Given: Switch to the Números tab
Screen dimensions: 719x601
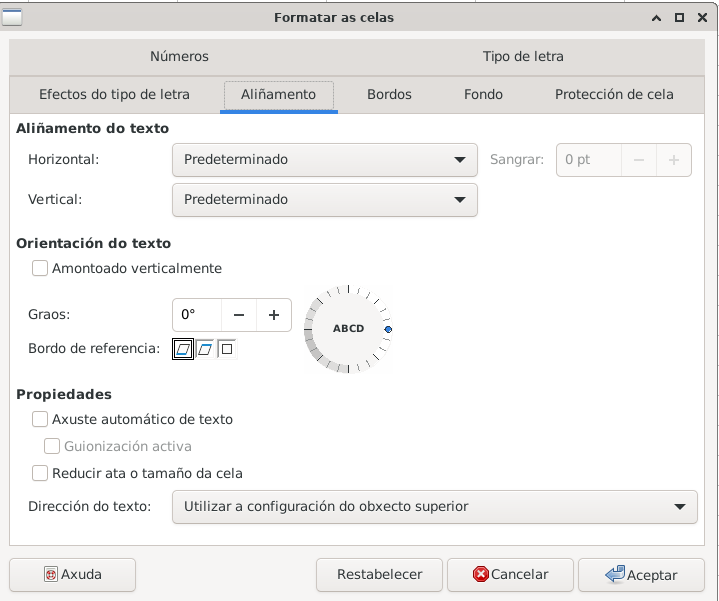Looking at the screenshot, I should coord(179,57).
